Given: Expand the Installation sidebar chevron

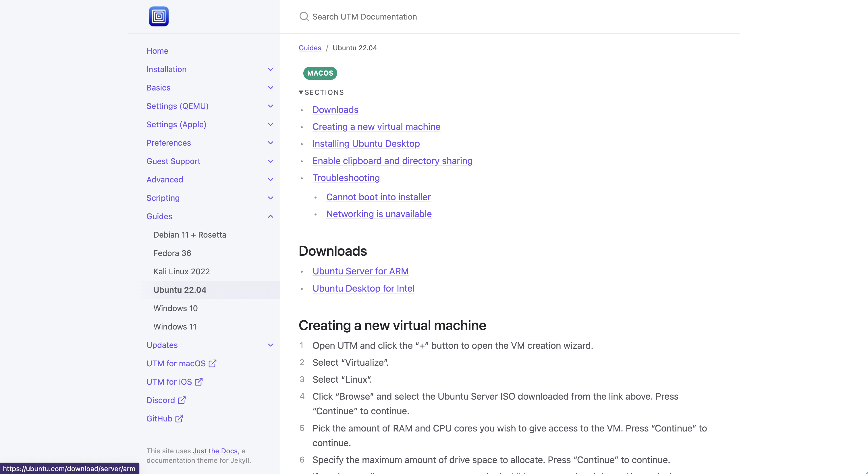Looking at the screenshot, I should point(270,69).
